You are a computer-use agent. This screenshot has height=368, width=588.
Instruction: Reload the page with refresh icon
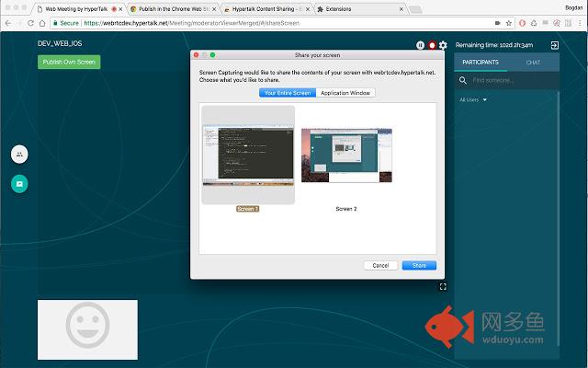[30, 23]
